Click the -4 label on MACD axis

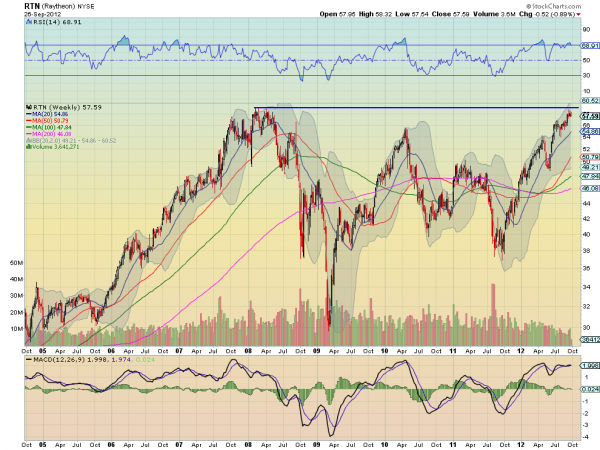coord(586,437)
